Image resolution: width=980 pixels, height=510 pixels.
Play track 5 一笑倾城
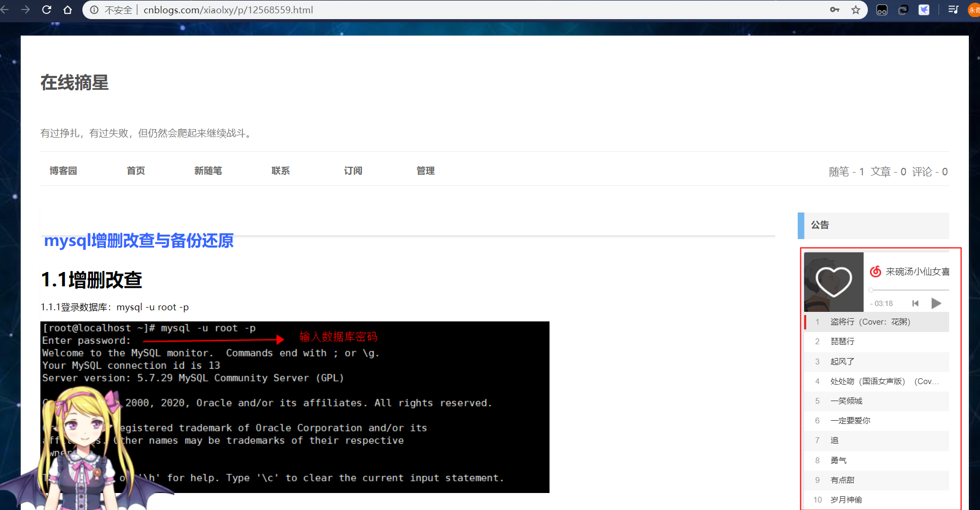(877, 401)
